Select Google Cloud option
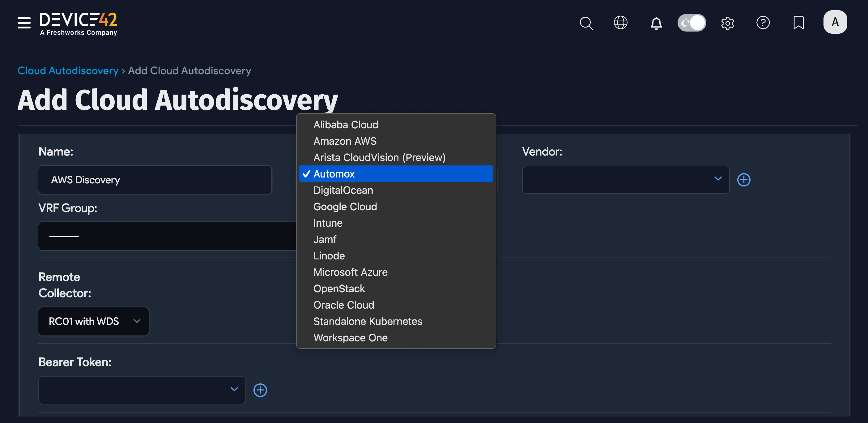Screen dimensions: 868x423 (345, 207)
